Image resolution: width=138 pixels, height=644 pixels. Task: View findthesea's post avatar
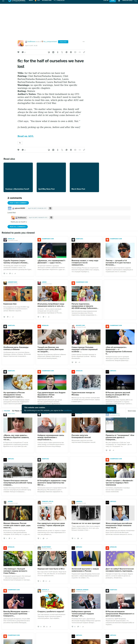coord(21,43)
